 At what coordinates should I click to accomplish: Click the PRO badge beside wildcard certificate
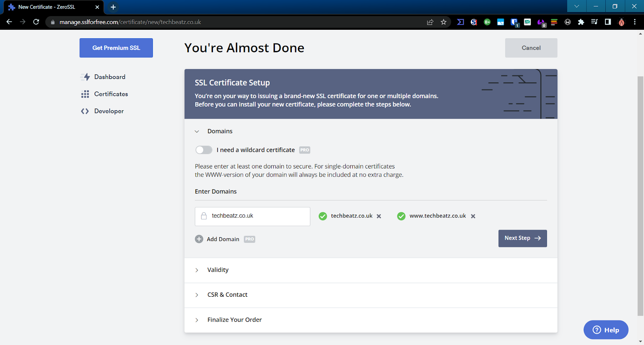coord(305,150)
